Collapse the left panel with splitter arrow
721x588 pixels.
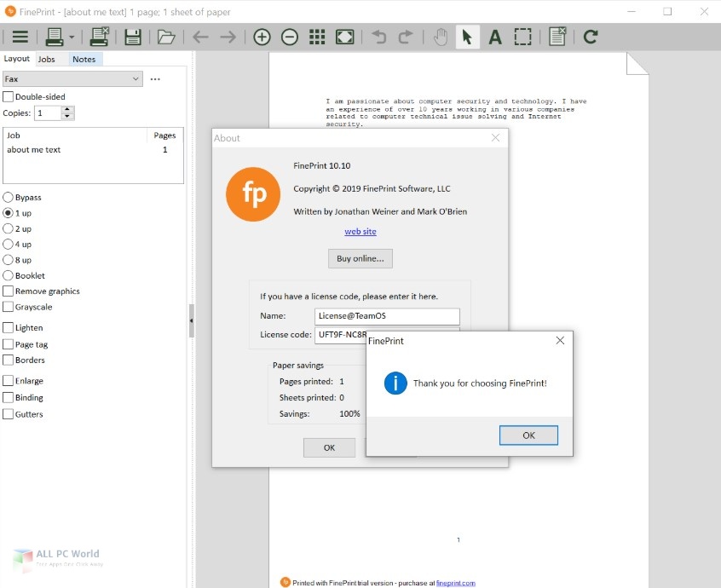(191, 320)
